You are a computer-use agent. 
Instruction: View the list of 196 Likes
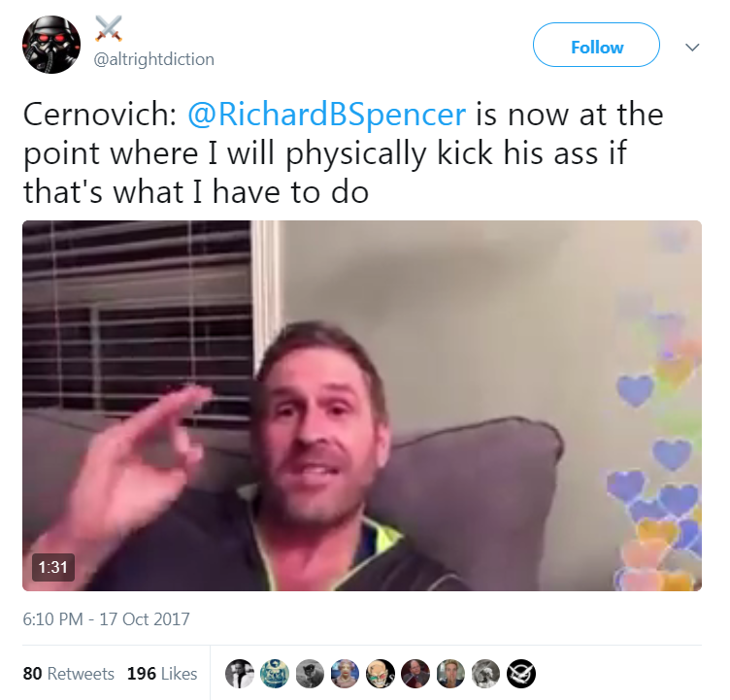point(162,674)
